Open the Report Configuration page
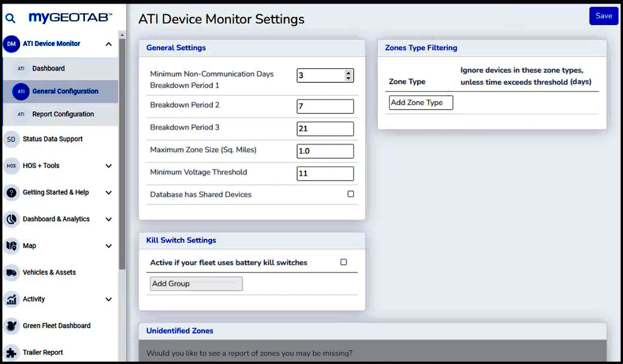This screenshot has height=364, width=623. pyautogui.click(x=63, y=114)
